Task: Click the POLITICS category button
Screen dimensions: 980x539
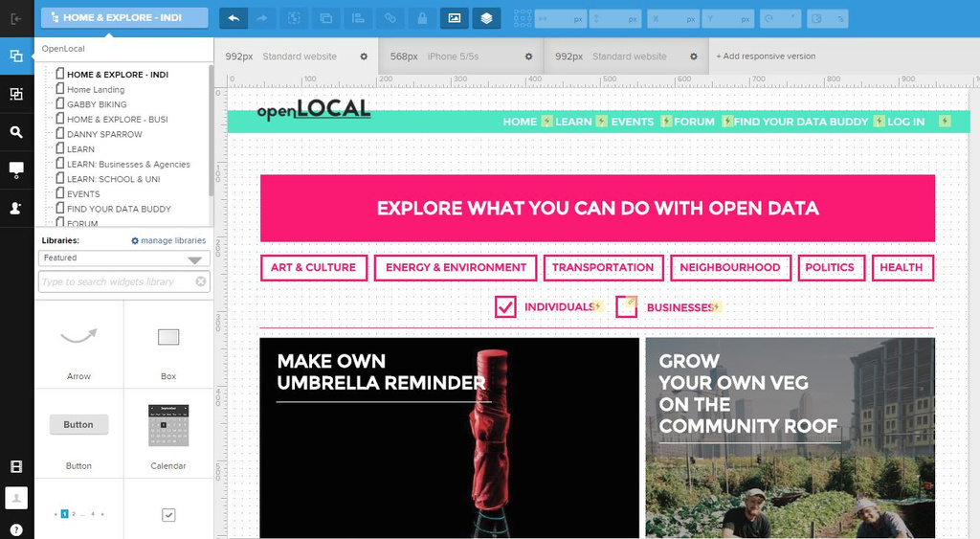Action: coord(830,268)
